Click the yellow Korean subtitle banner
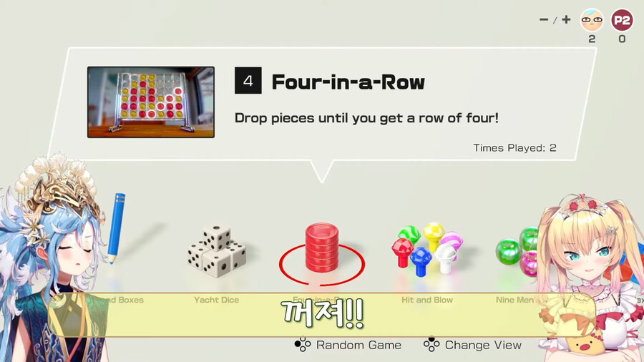This screenshot has height=362, width=644. point(323,315)
